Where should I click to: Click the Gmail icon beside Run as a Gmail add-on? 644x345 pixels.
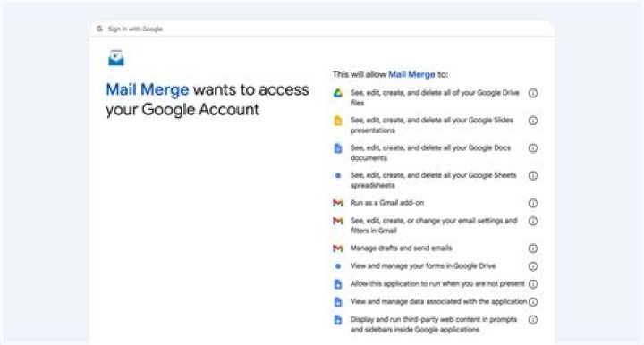[337, 203]
